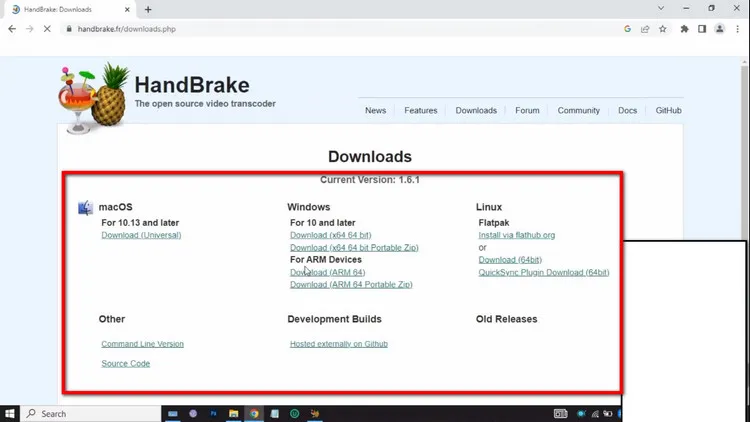Download Linux 64bit Flatpak

pos(510,260)
